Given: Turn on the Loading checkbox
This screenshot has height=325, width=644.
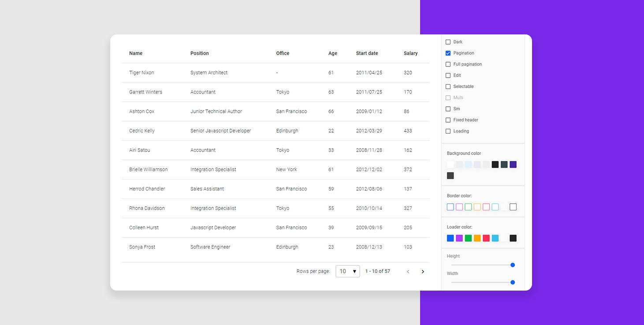Looking at the screenshot, I should [x=448, y=131].
